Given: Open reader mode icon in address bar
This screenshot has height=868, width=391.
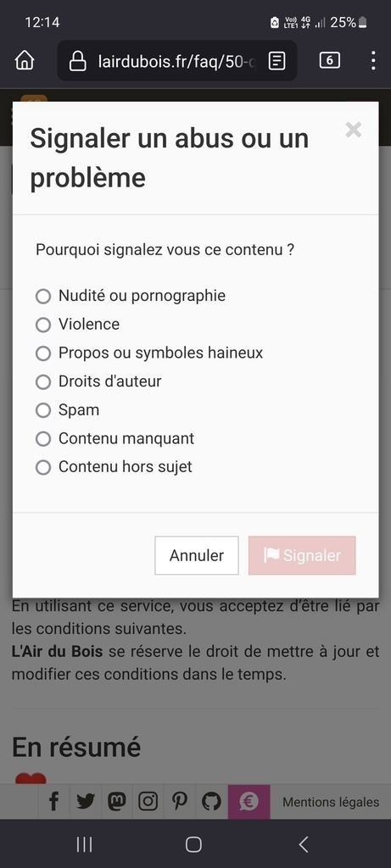Looking at the screenshot, I should coord(276,61).
